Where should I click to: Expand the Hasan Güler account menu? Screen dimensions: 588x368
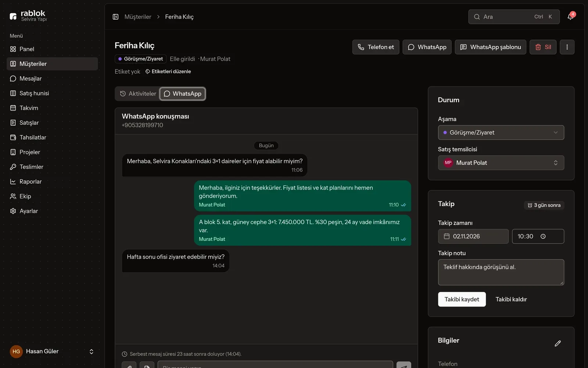click(52, 351)
